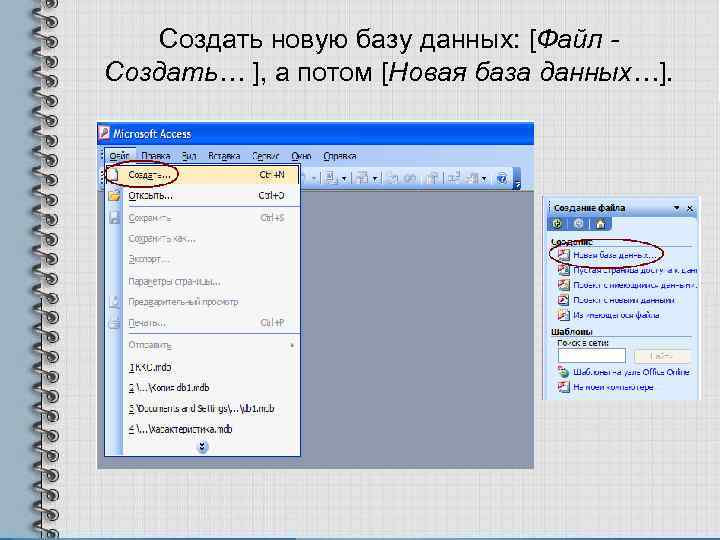The image size is (720, 540).
Task: Click icon beside Из имеющегося файла
Action: 563,315
